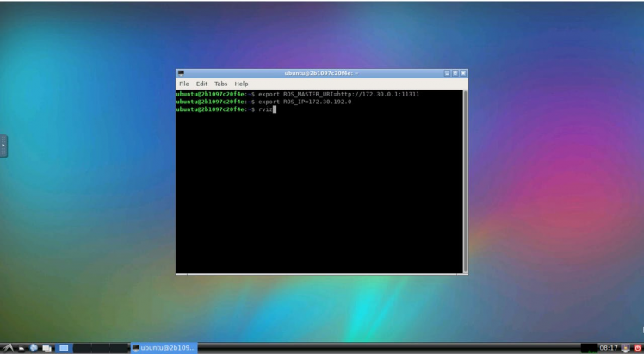
Task: Open the Help menu in terminal
Action: [241, 84]
